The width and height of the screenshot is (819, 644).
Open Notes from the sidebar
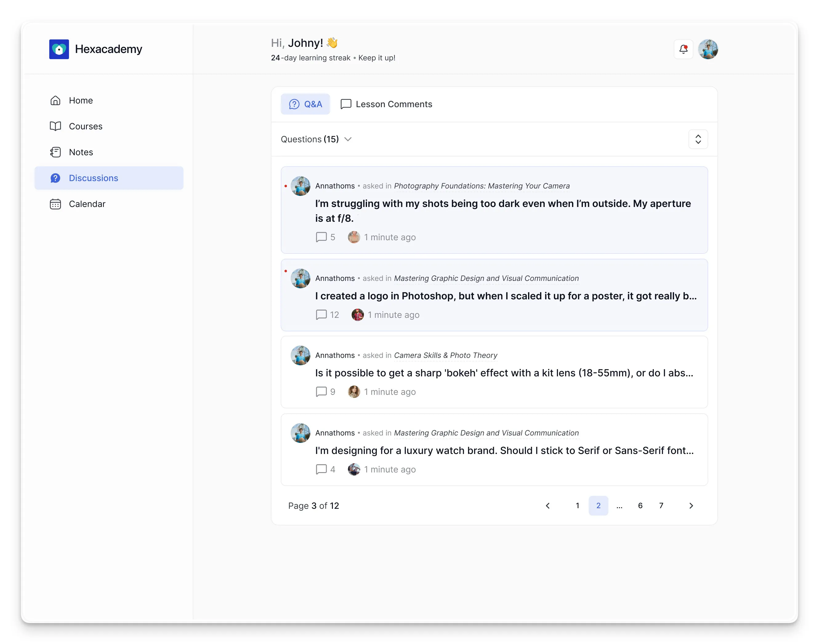pyautogui.click(x=109, y=152)
